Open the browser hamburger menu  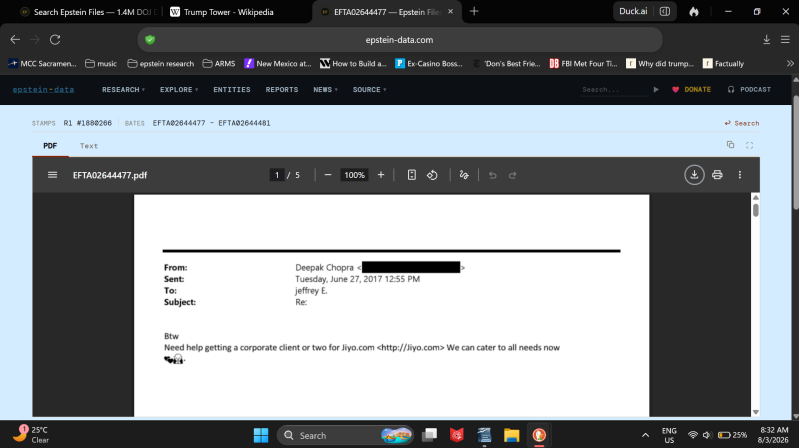coord(785,40)
